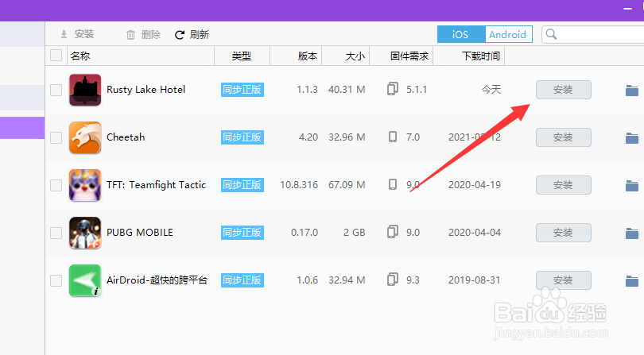This screenshot has width=644, height=355.
Task: Click the Delete toolbar button with trash icon
Action: coord(143,34)
